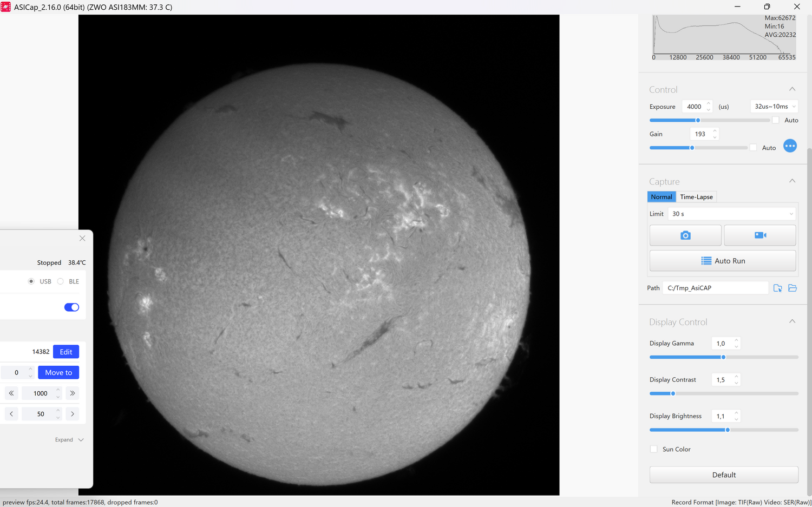Viewport: 812px width, 507px height.
Task: Click the Path field C:/Tmp_AsiCAP
Action: pyautogui.click(x=716, y=288)
